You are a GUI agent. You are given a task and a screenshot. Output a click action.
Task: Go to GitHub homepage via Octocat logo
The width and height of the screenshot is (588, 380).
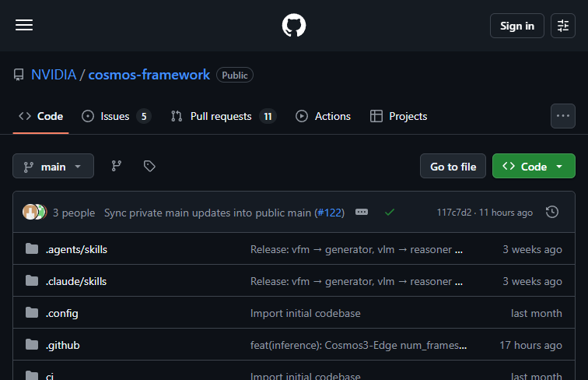coord(294,26)
